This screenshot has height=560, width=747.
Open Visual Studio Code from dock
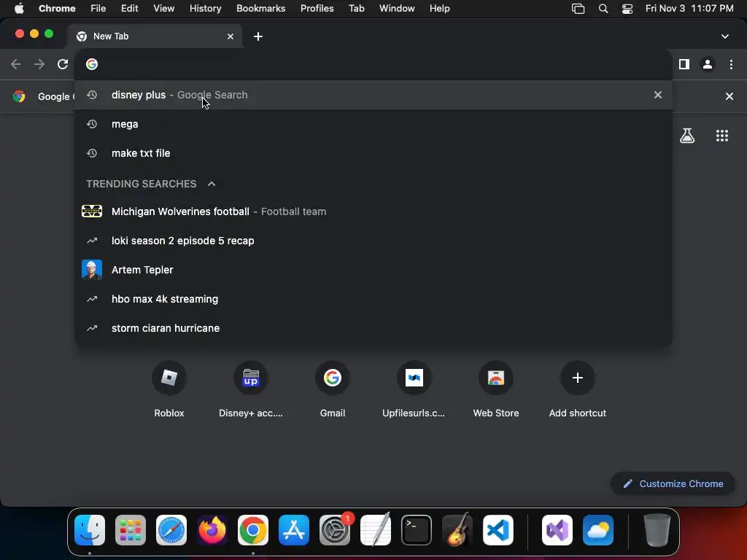click(x=498, y=530)
